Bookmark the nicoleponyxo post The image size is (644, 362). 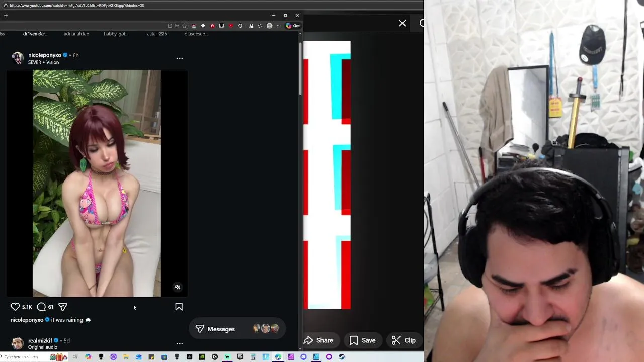click(179, 307)
